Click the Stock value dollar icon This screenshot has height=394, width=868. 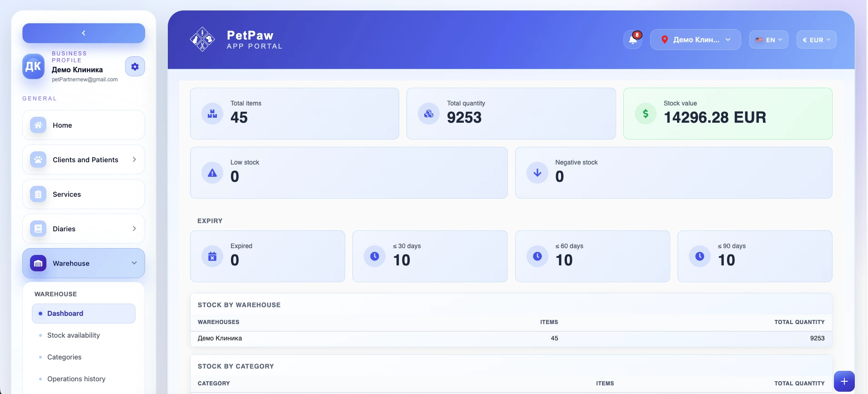646,114
